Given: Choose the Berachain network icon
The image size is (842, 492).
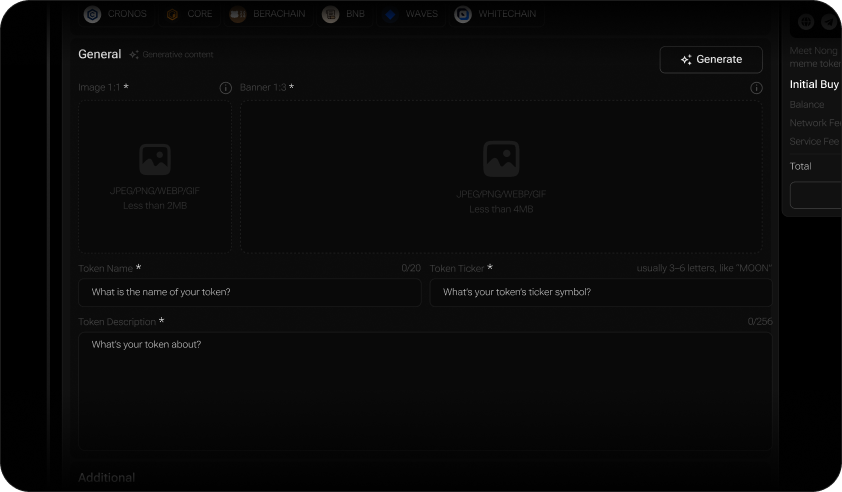Looking at the screenshot, I should click(238, 14).
